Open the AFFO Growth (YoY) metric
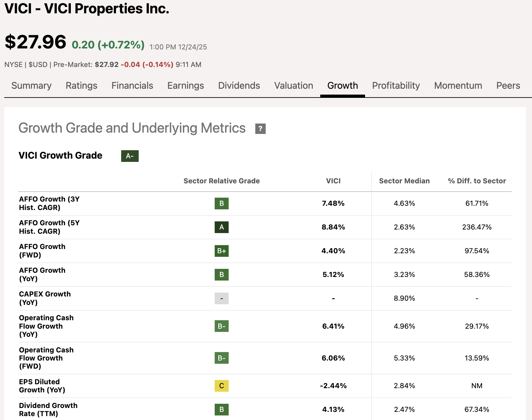Screen dimensions: 532x420 point(42,274)
